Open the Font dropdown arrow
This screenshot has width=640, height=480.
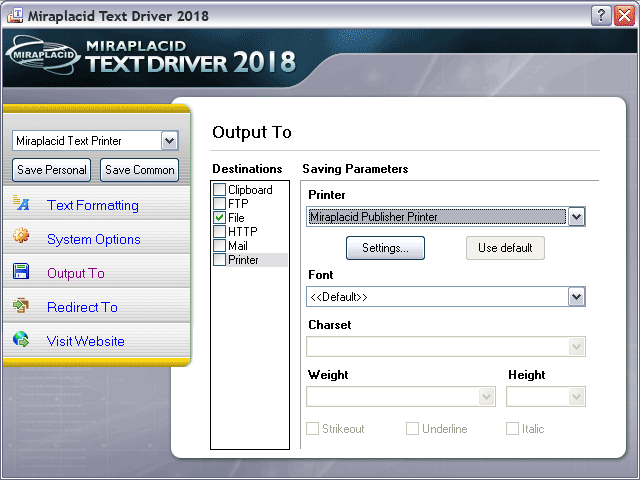click(x=576, y=297)
